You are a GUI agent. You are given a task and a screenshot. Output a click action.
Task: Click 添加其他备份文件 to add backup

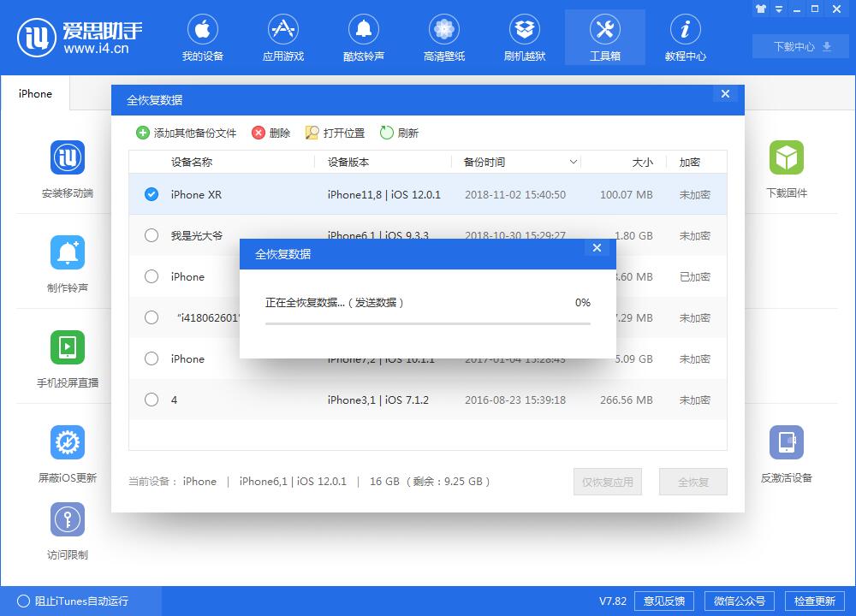[x=183, y=133]
